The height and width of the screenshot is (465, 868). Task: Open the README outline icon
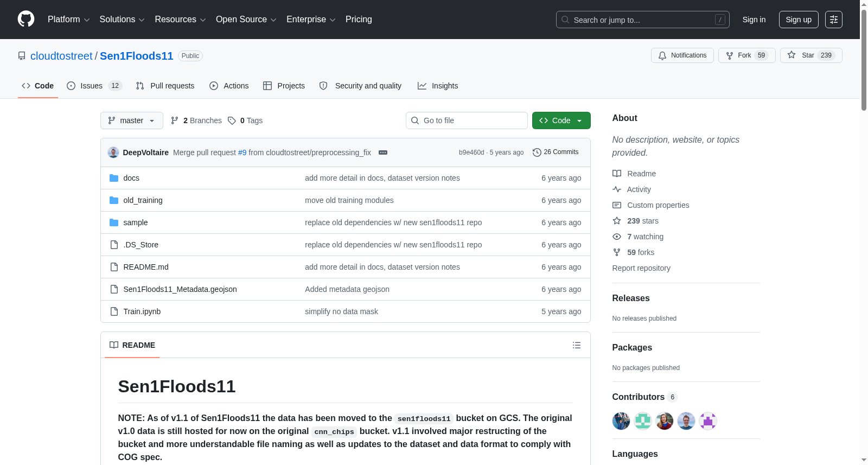point(577,345)
